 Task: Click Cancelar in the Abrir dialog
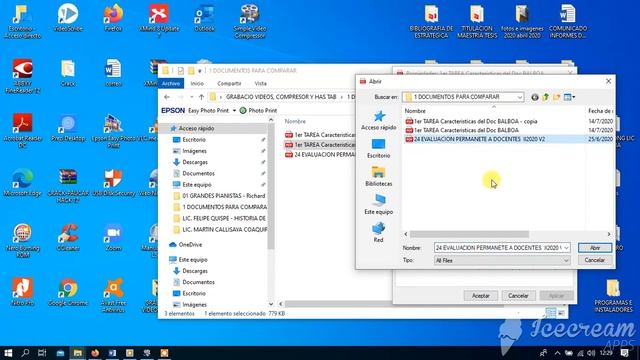(595, 260)
